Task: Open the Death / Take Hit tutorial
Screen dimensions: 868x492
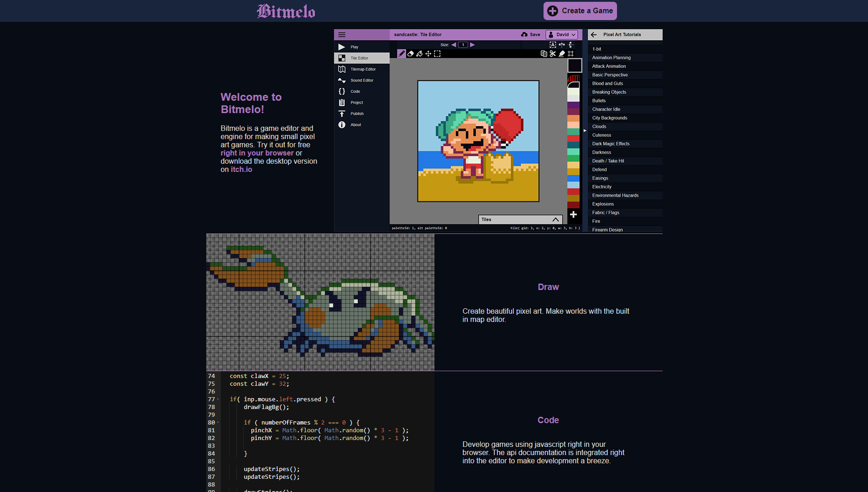Action: point(625,161)
